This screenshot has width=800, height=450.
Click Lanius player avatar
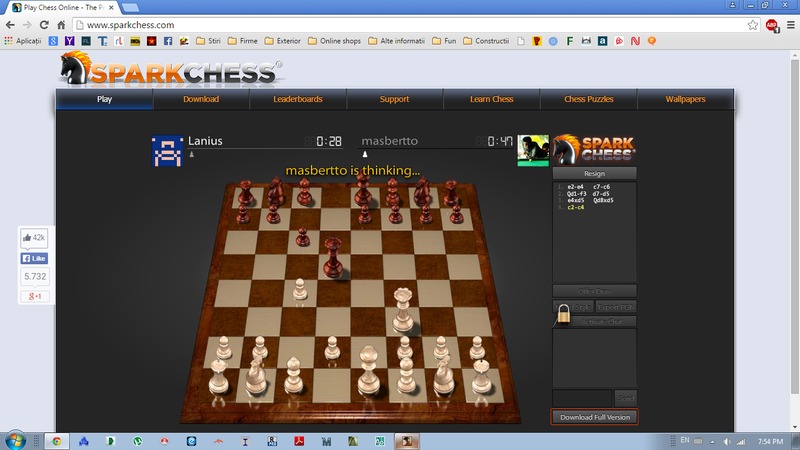click(167, 151)
